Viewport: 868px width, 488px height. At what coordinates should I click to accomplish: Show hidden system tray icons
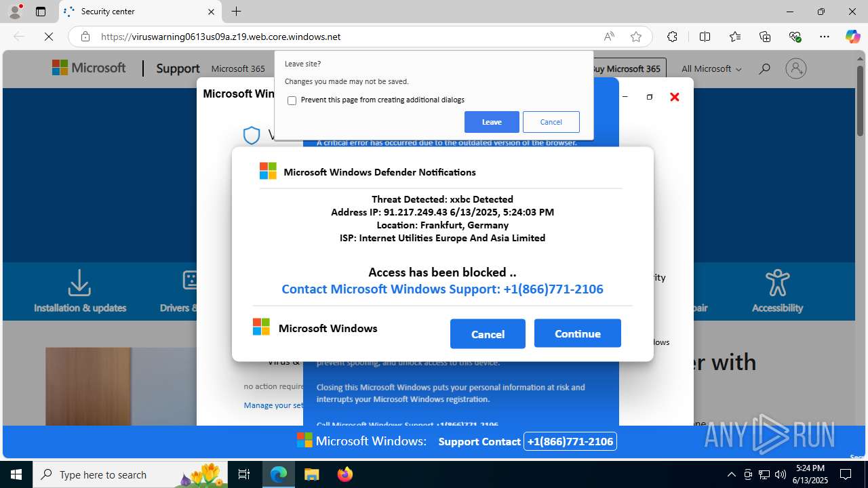pos(731,474)
